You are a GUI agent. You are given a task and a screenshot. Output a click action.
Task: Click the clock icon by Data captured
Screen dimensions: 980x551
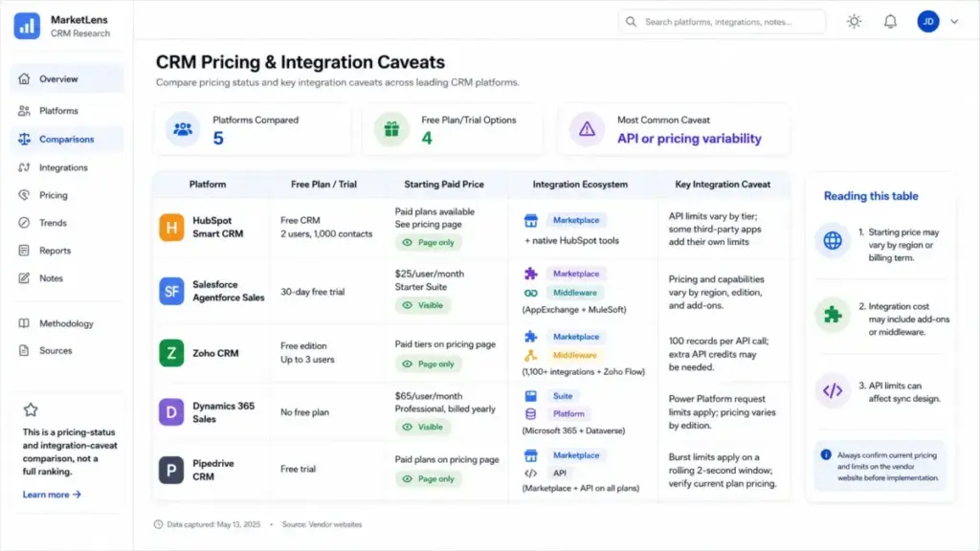point(158,525)
